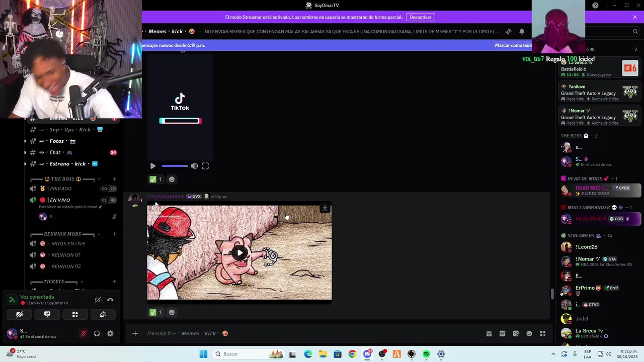The image size is (644, 362).
Task: Open the gift icon in the message bar
Action: 489,333
